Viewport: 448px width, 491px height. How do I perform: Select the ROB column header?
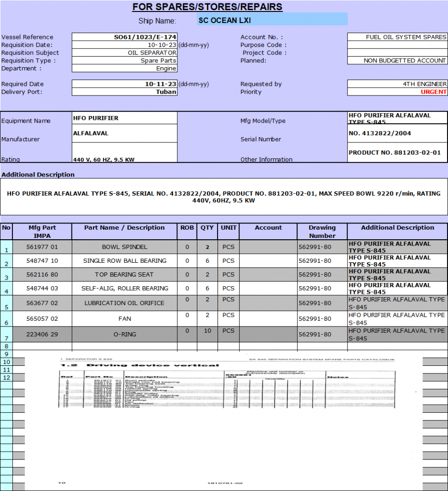point(187,232)
